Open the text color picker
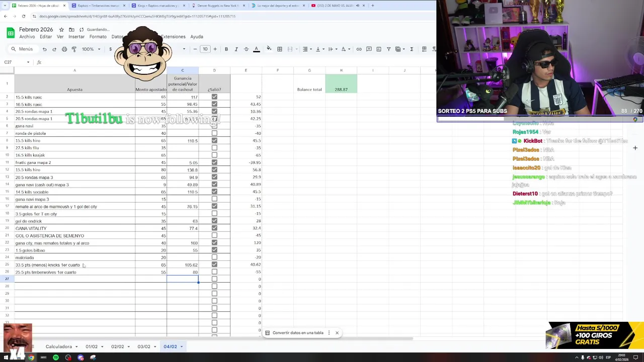The image size is (644, 362). pyautogui.click(x=256, y=49)
